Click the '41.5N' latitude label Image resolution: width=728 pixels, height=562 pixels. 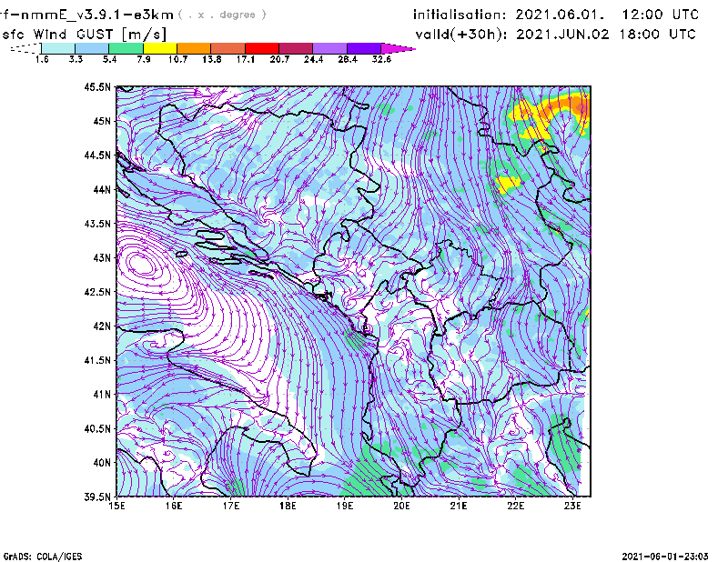(97, 360)
